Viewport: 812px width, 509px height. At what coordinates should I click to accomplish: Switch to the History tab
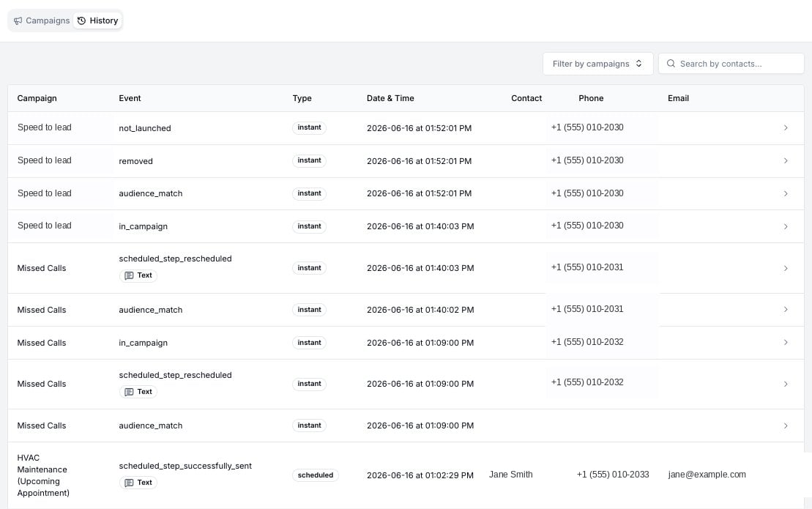(x=98, y=21)
